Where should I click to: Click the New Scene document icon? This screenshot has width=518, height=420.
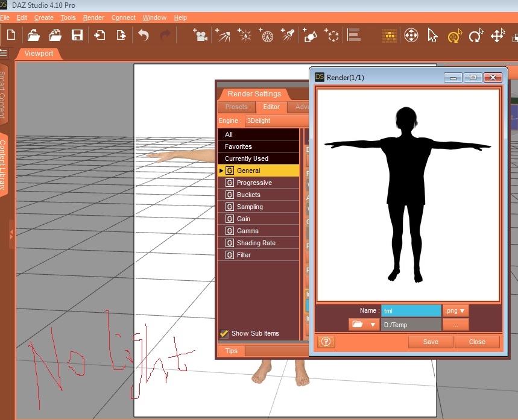click(x=10, y=36)
